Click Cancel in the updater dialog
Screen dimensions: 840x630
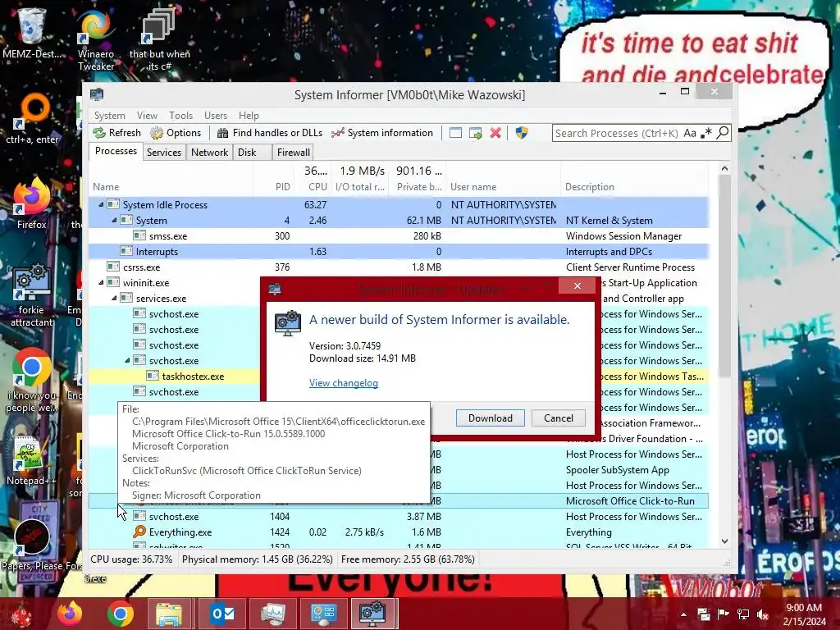click(558, 418)
